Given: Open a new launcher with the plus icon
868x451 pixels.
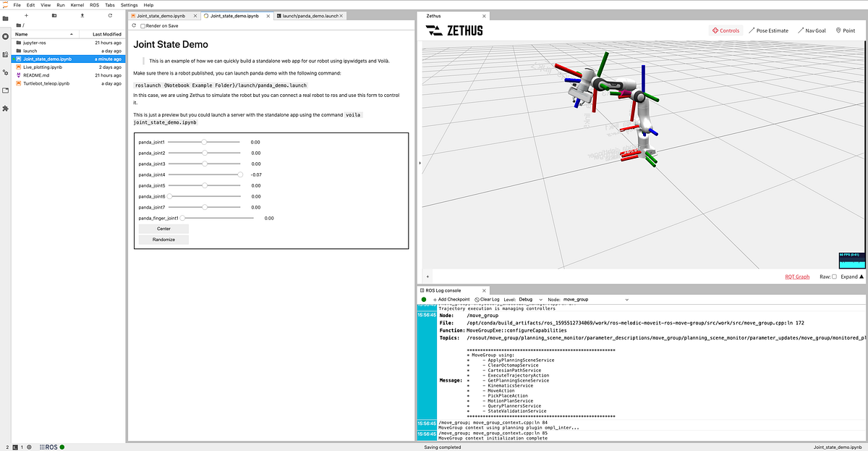Looking at the screenshot, I should [x=26, y=14].
